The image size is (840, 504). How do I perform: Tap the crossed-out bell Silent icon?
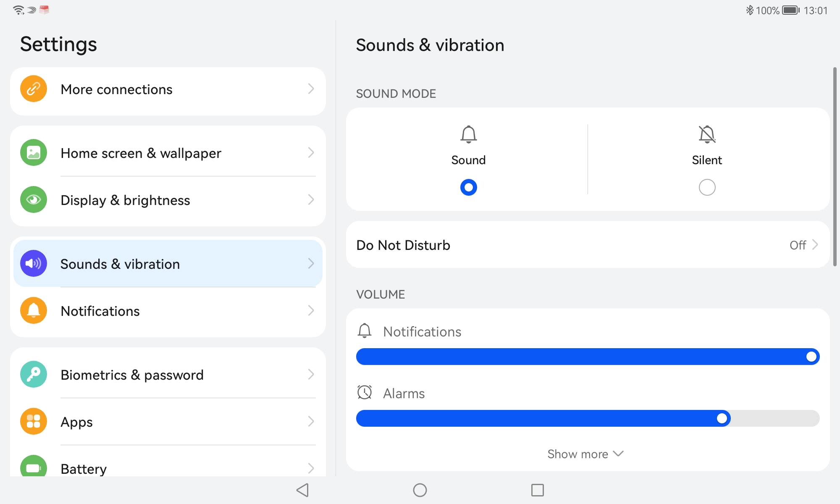click(x=707, y=134)
